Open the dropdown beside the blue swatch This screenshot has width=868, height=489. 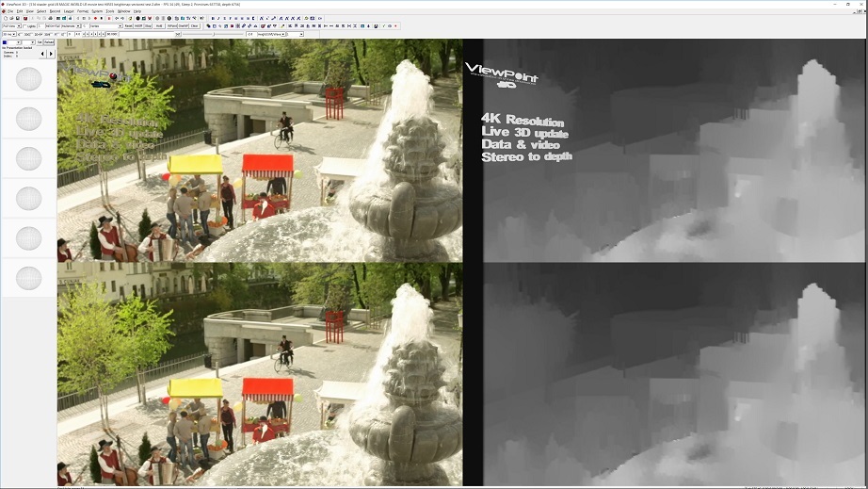tap(14, 42)
